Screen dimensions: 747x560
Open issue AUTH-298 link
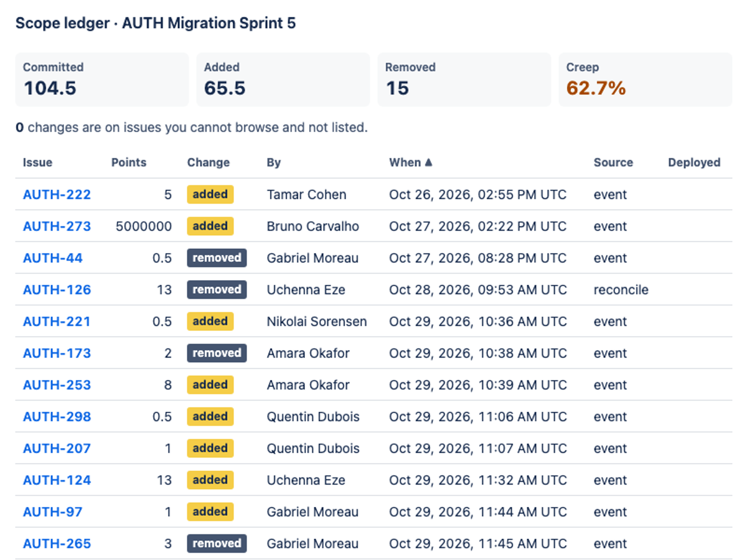click(x=57, y=416)
